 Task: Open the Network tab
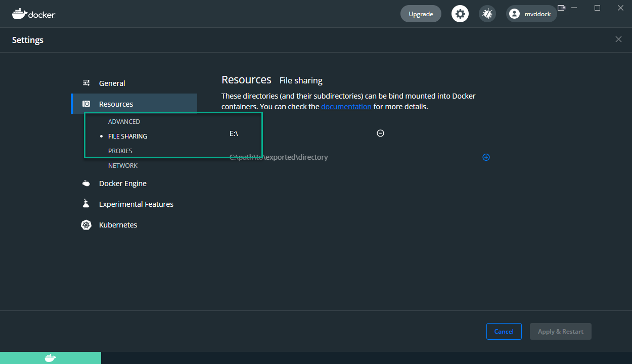(x=123, y=165)
